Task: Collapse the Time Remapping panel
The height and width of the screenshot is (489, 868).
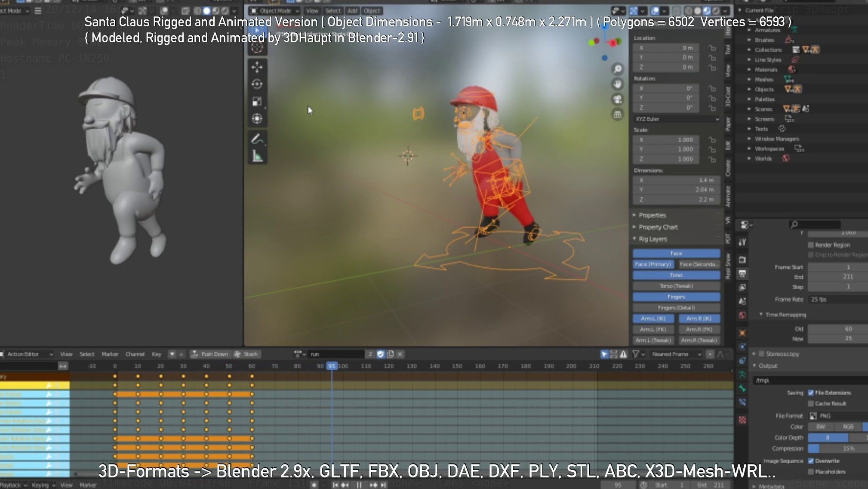Action: click(x=761, y=315)
